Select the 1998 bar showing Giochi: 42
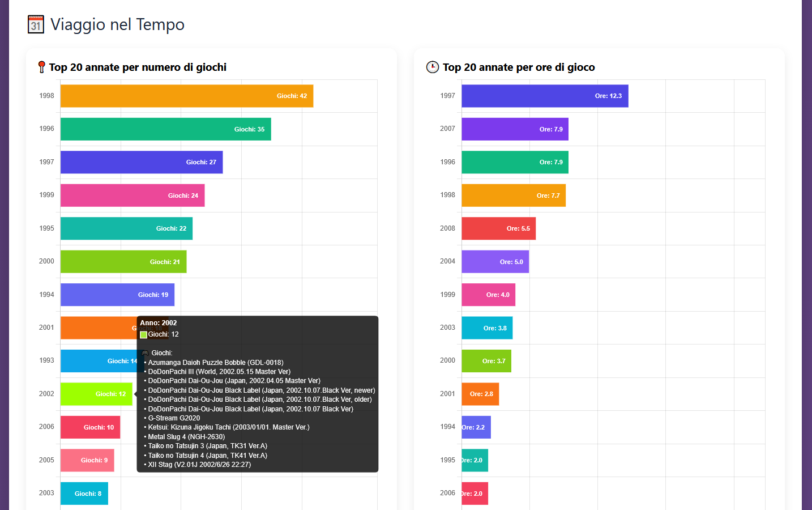This screenshot has height=510, width=812. pyautogui.click(x=187, y=96)
